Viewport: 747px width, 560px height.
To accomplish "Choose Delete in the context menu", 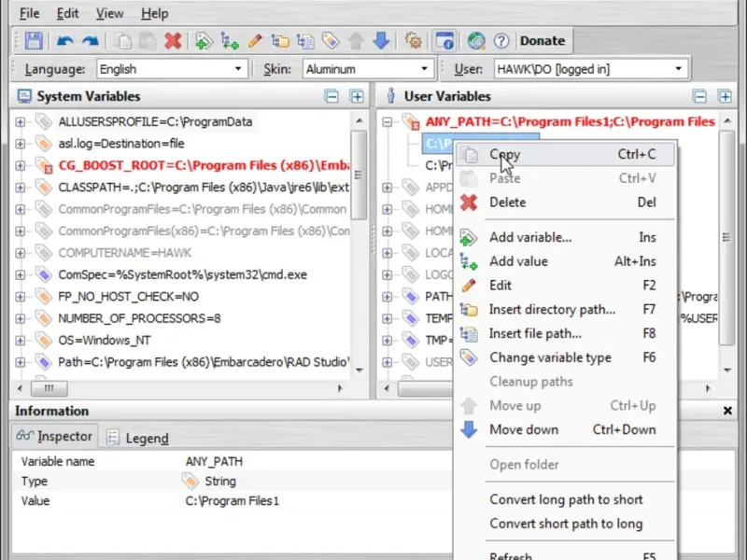I will pos(565,203).
